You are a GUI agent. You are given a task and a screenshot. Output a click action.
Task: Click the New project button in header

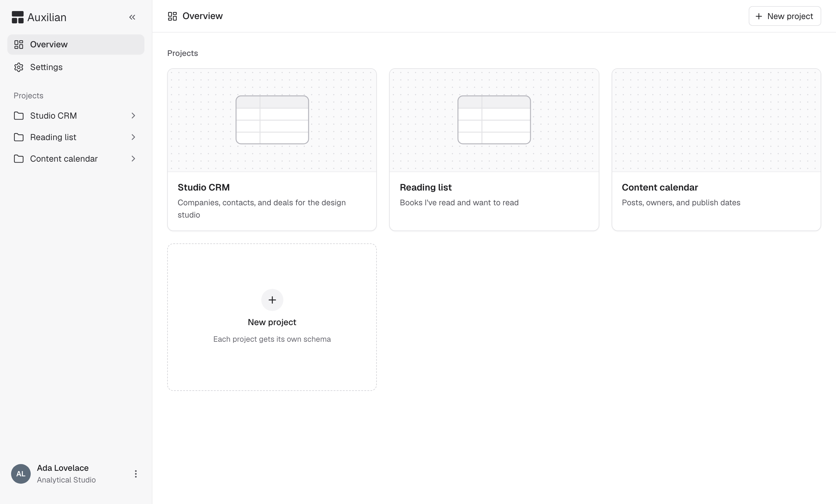pyautogui.click(x=784, y=16)
